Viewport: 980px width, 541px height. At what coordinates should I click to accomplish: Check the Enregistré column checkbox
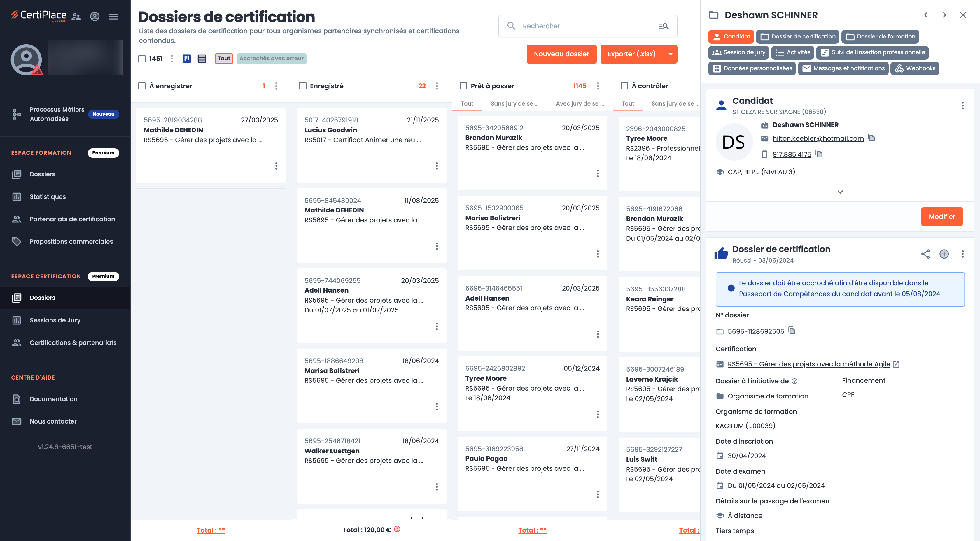pyautogui.click(x=302, y=85)
